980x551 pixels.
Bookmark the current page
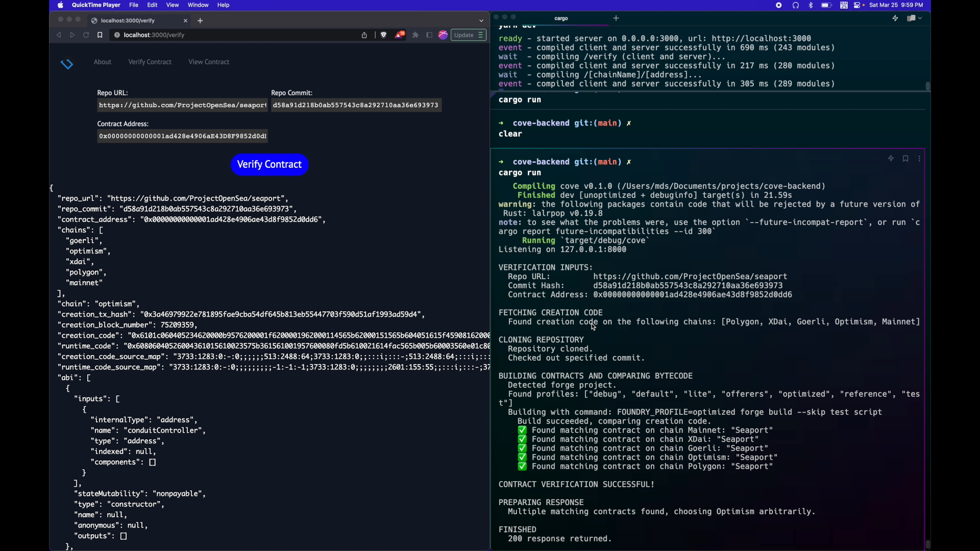pos(100,35)
